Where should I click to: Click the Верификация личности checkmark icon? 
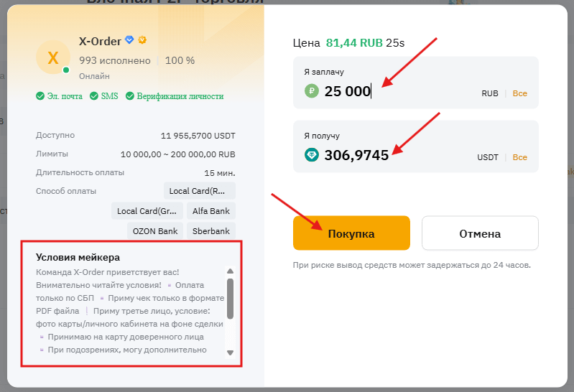130,96
